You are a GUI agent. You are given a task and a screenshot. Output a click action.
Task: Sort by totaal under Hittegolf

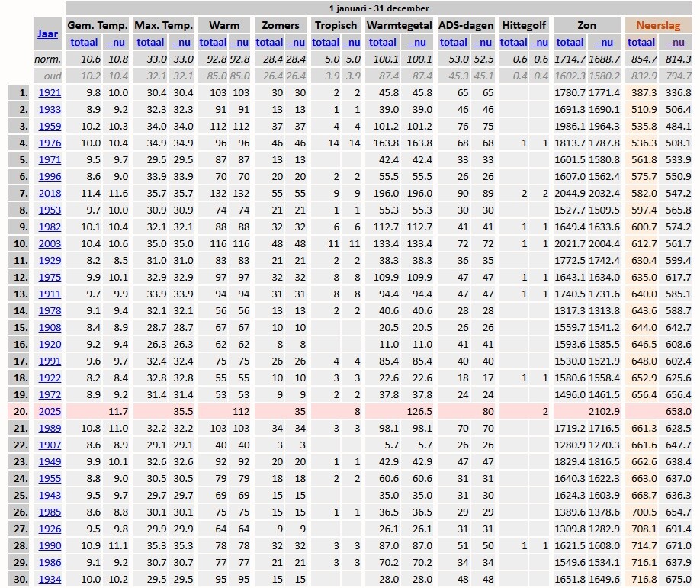[513, 42]
